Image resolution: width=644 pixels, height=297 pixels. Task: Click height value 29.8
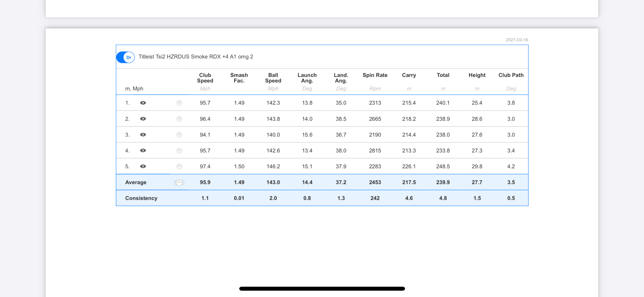click(x=477, y=166)
